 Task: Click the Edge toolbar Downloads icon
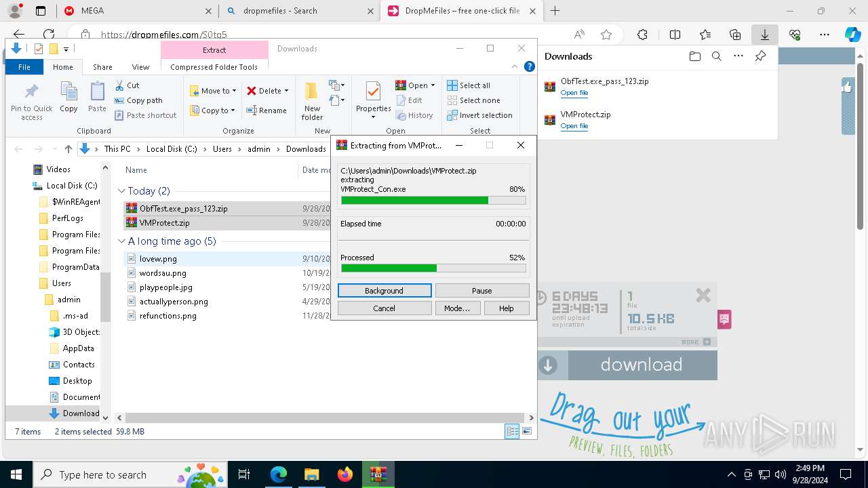pos(764,35)
